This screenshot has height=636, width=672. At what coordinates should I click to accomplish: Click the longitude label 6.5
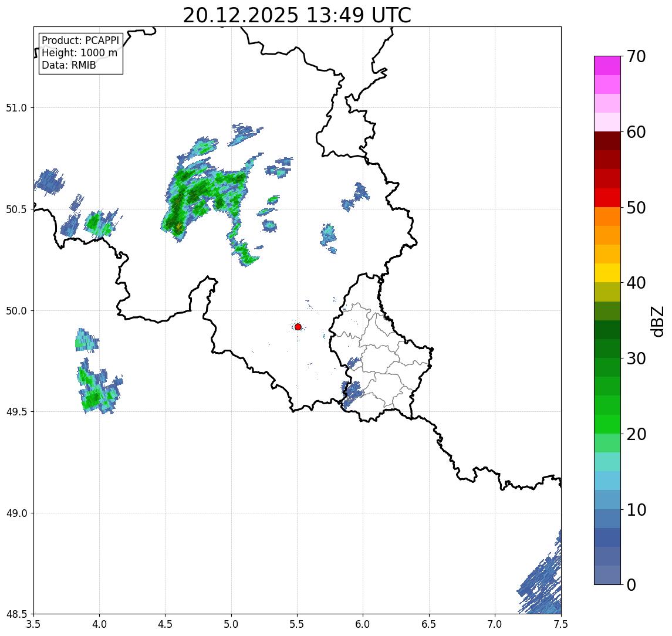click(x=429, y=624)
